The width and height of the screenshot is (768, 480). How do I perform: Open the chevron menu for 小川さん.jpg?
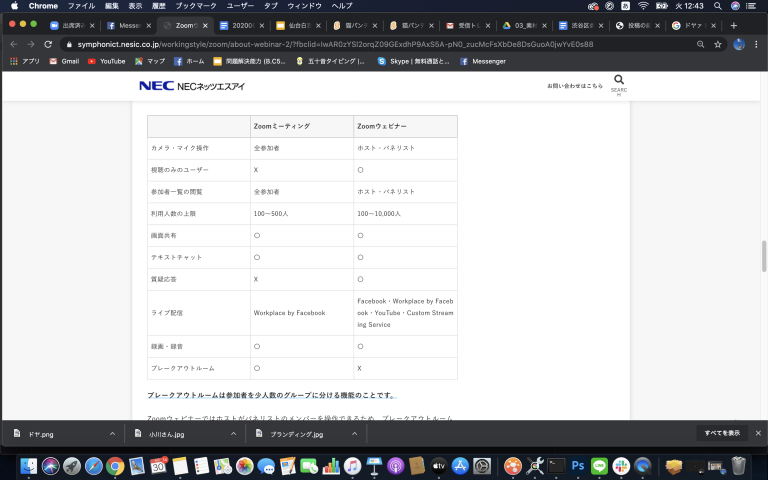233,434
